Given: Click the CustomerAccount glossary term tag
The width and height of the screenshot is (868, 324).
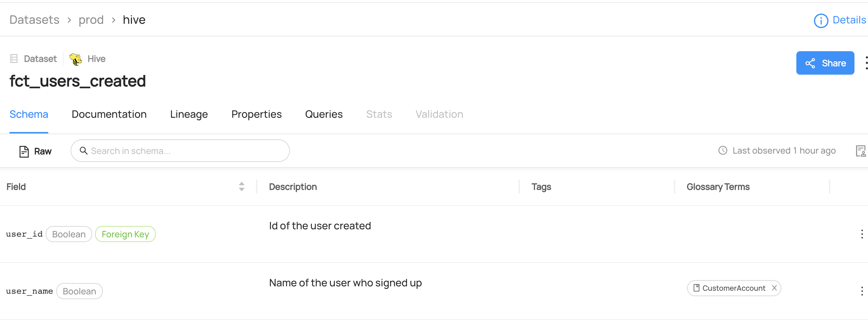Looking at the screenshot, I should click(x=733, y=288).
